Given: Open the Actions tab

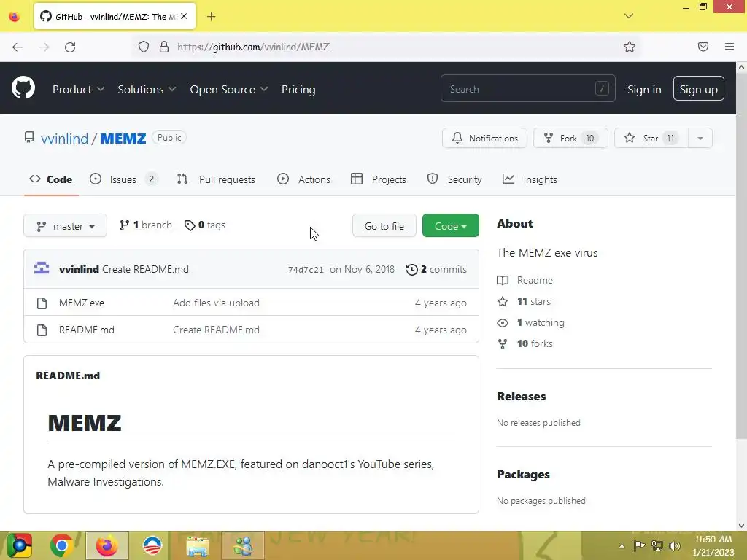Looking at the screenshot, I should (x=304, y=179).
